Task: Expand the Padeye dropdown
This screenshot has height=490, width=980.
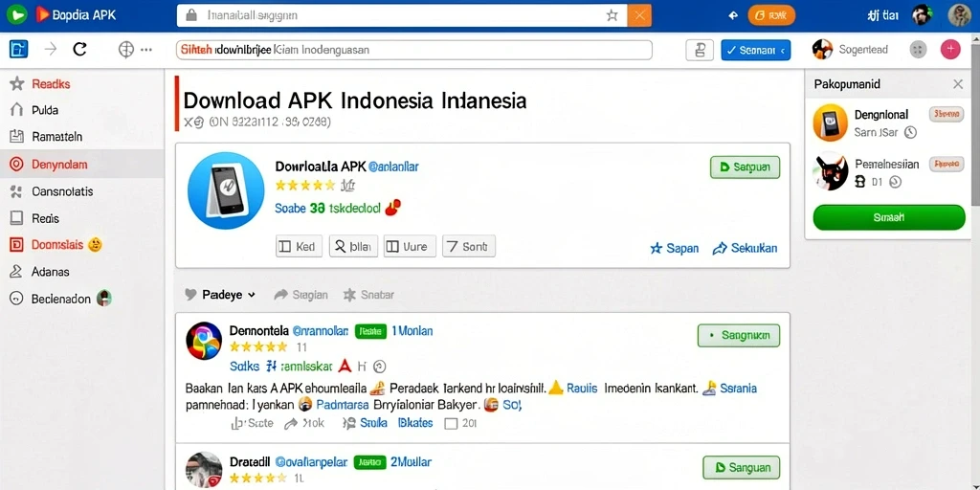Action: click(221, 295)
